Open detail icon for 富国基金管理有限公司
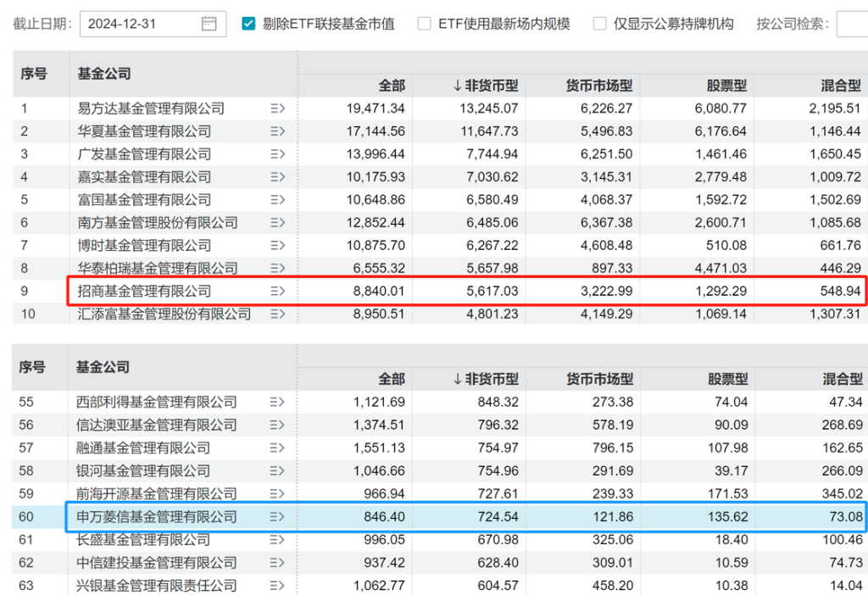 pos(278,200)
